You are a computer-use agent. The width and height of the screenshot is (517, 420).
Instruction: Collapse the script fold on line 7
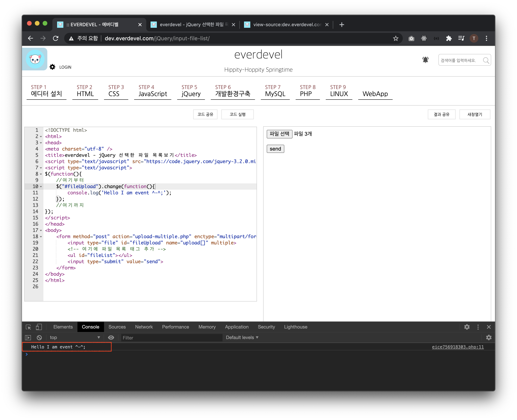[41, 168]
